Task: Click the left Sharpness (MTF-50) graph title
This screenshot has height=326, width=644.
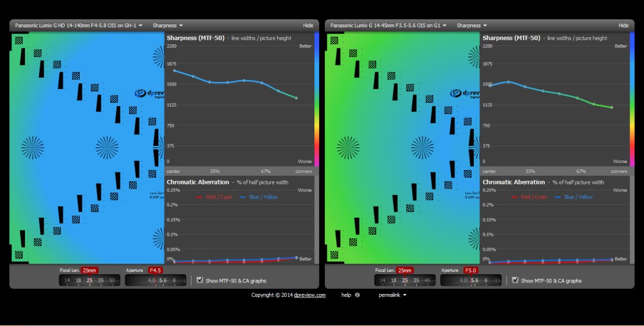Action: click(196, 38)
